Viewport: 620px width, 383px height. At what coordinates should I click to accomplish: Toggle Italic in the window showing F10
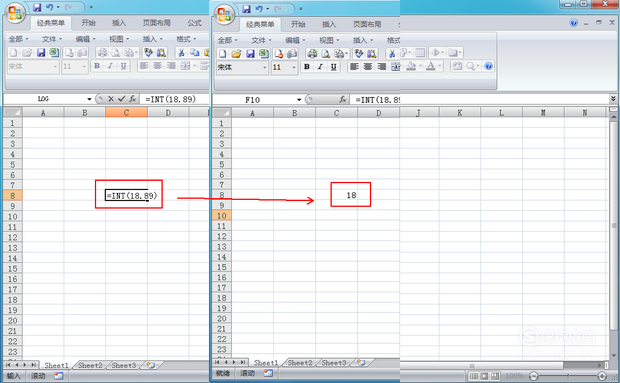320,67
